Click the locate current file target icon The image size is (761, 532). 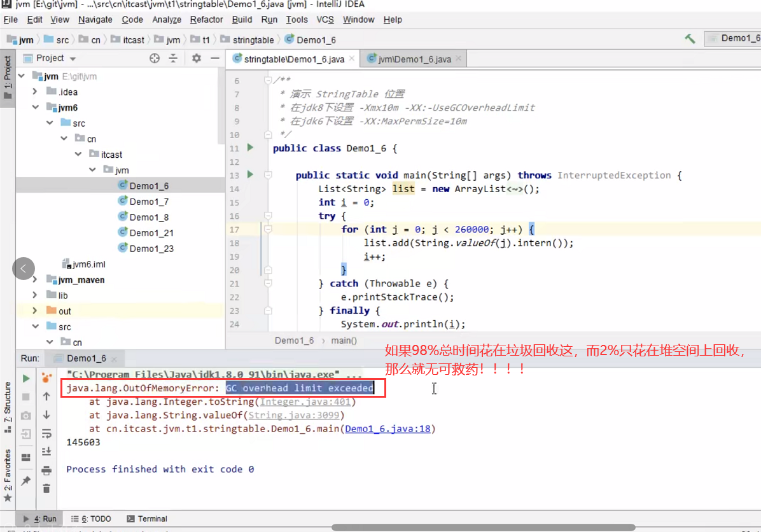154,58
